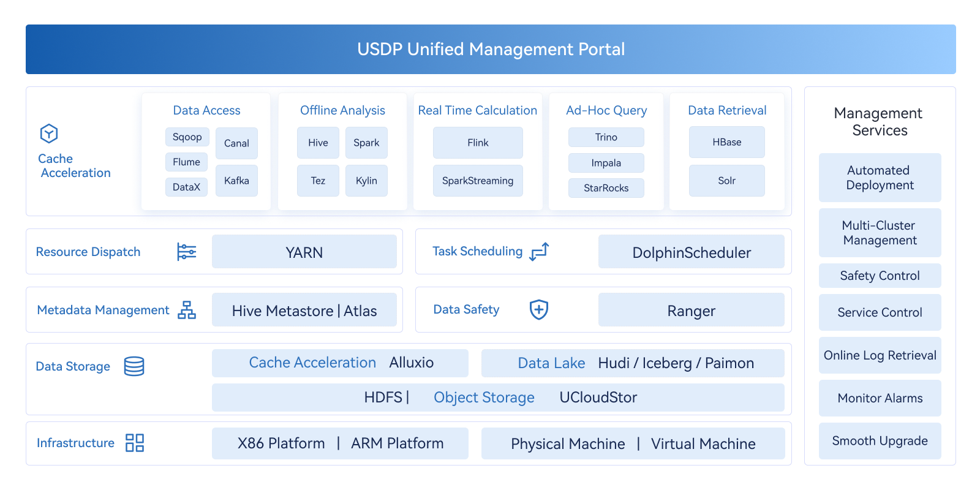Select the Trino component box

click(606, 137)
